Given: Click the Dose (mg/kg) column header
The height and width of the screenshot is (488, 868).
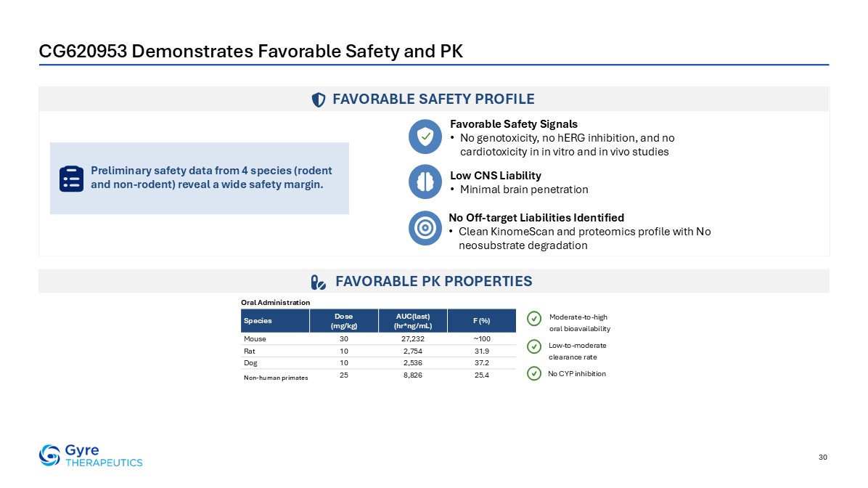Looking at the screenshot, I should point(344,321).
